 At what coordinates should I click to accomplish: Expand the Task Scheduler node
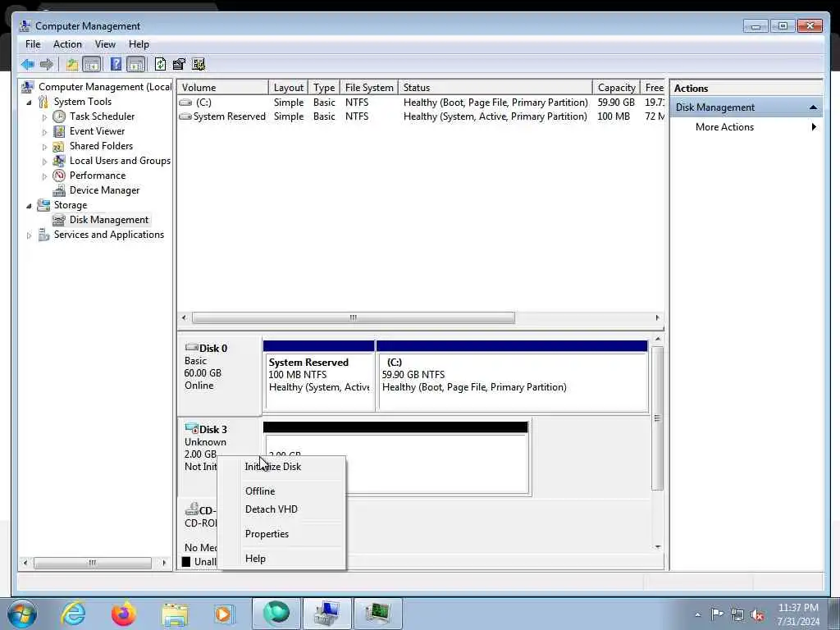[44, 116]
